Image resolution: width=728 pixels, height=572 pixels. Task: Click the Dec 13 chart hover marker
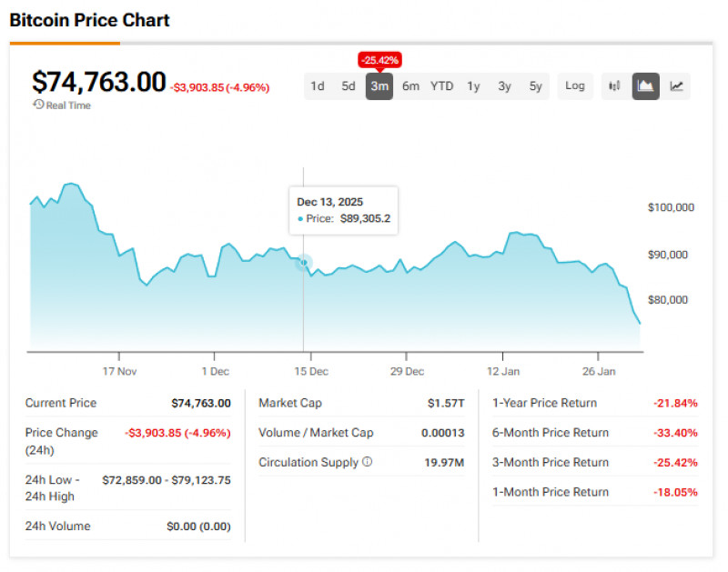tap(304, 263)
